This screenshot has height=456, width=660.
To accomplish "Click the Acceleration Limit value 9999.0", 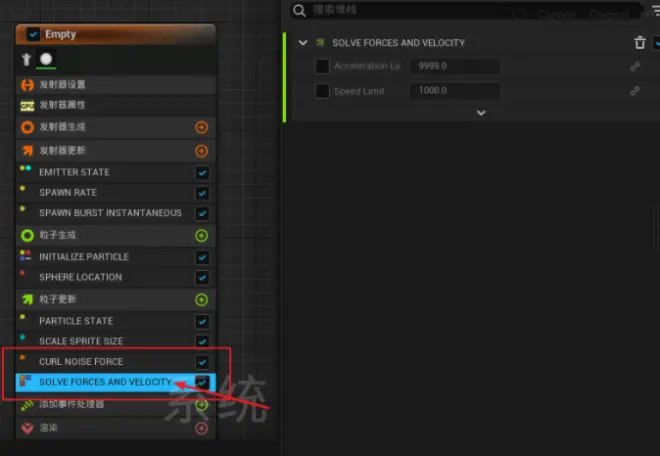I will pos(455,66).
